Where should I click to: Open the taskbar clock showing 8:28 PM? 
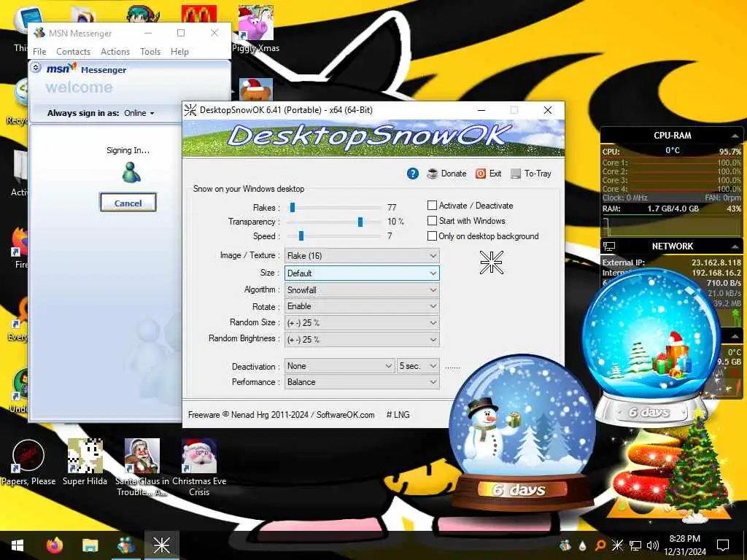coord(684,545)
